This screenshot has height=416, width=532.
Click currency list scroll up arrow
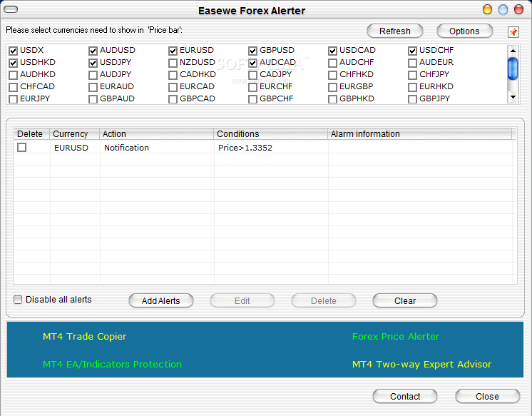point(513,51)
